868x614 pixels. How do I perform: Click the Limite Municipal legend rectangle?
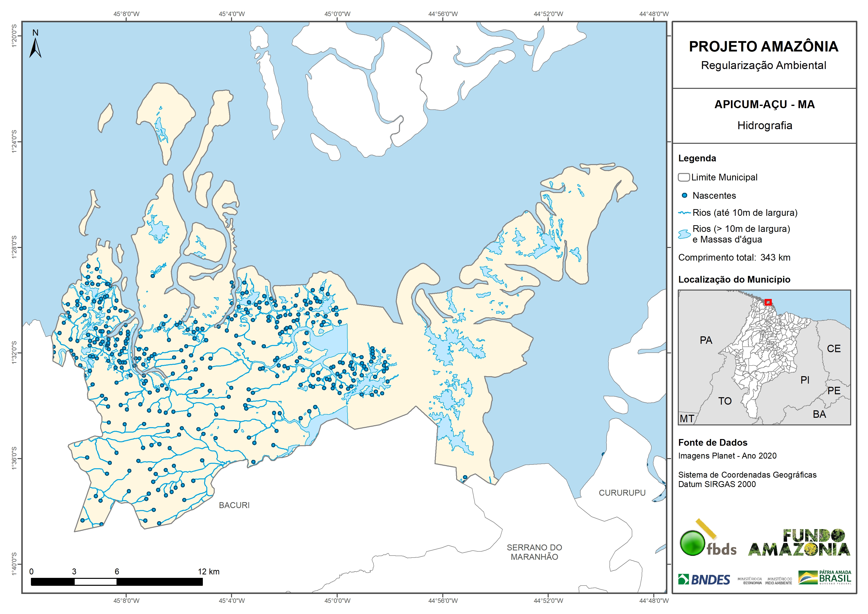pos(684,177)
